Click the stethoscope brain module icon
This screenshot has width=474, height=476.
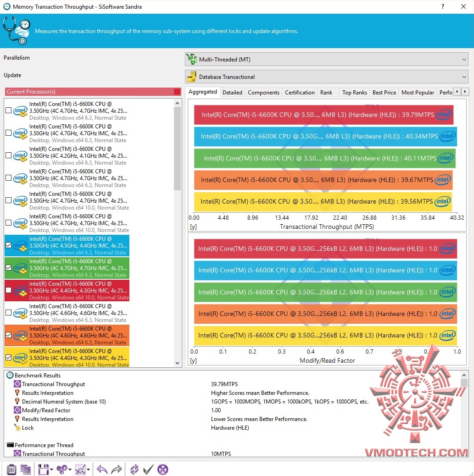[x=17, y=31]
